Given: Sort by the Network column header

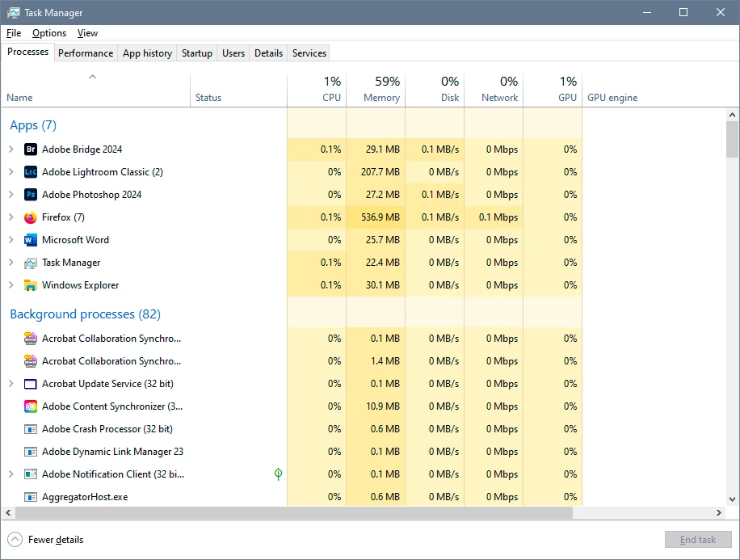Looking at the screenshot, I should 494,91.
